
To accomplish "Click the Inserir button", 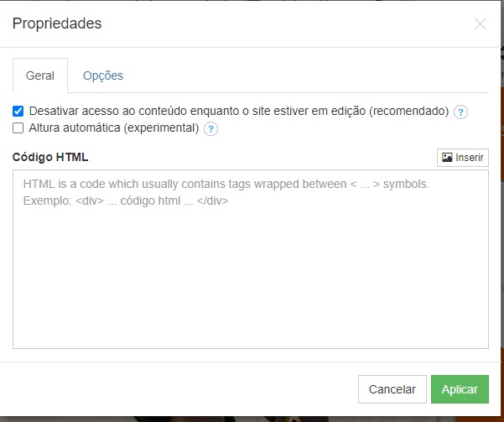I will [x=463, y=157].
